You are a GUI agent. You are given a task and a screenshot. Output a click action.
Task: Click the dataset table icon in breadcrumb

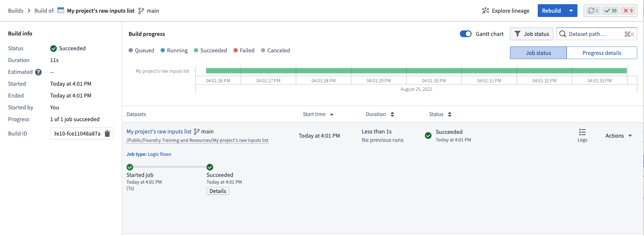(61, 11)
